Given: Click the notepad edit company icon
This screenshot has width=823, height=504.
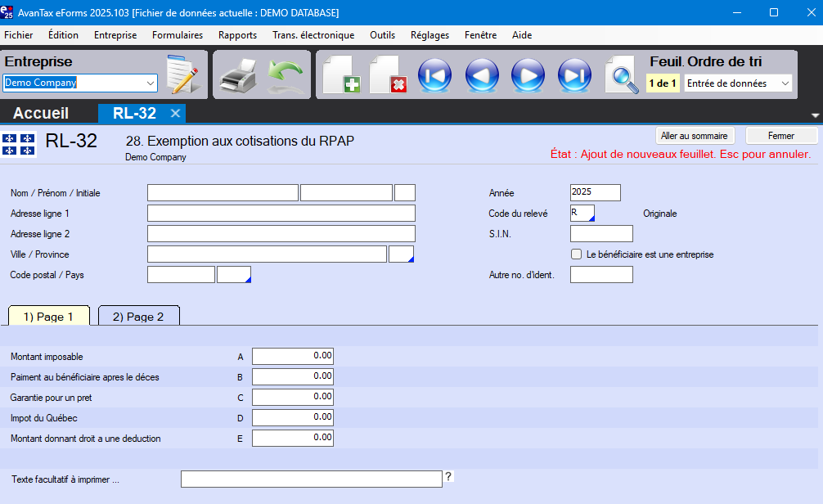Looking at the screenshot, I should 183,75.
